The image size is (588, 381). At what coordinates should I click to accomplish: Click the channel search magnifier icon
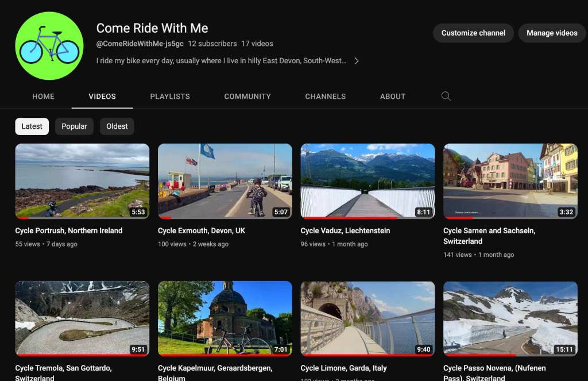pyautogui.click(x=446, y=97)
